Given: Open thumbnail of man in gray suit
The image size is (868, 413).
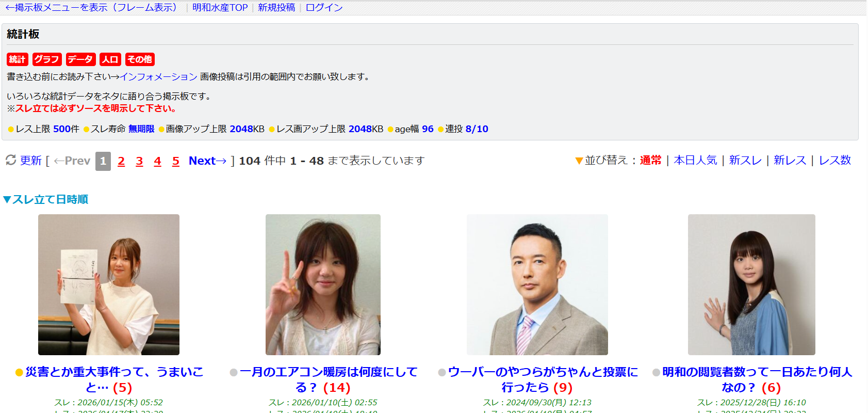Looking at the screenshot, I should pos(537,284).
